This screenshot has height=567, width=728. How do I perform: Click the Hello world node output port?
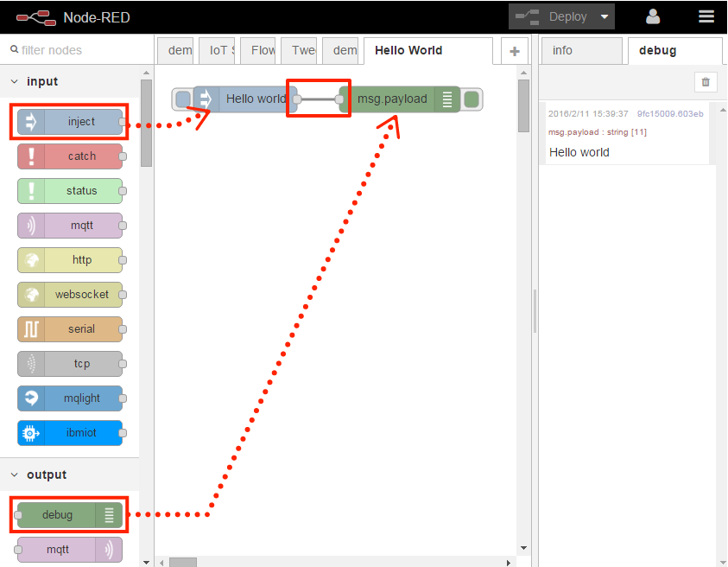click(297, 99)
